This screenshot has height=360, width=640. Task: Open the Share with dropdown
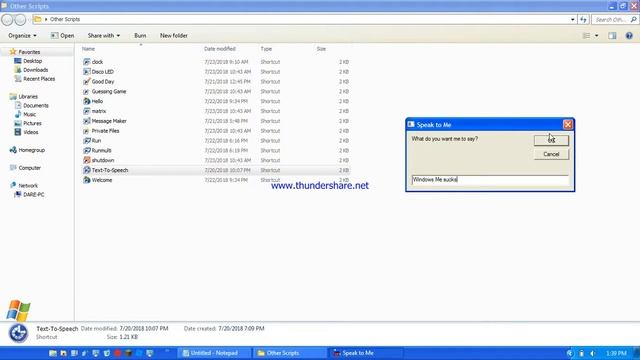pyautogui.click(x=104, y=36)
